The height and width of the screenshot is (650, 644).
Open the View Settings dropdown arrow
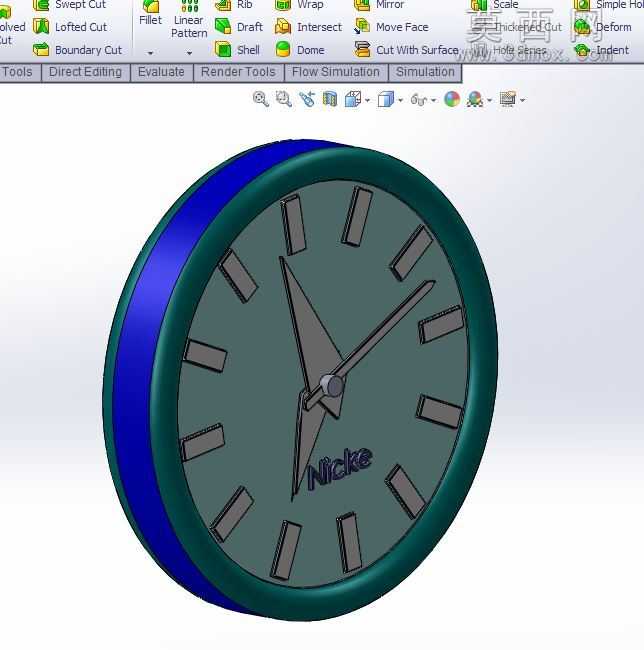coord(523,100)
